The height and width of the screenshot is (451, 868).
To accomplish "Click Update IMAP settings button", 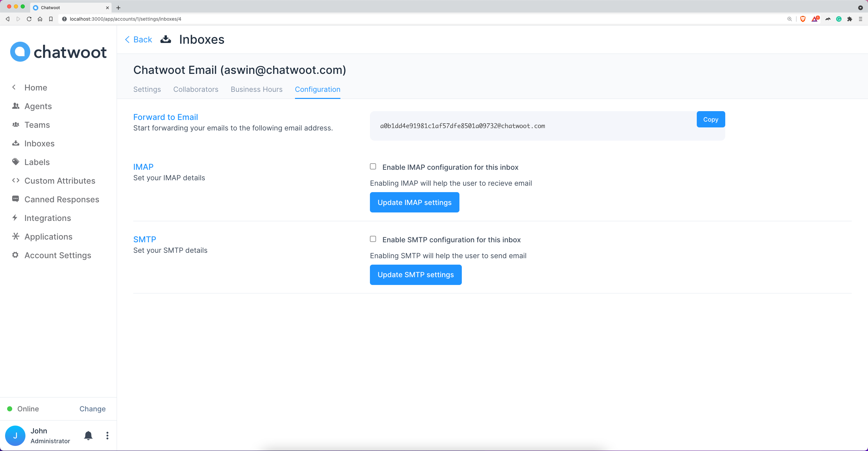I will 414,202.
